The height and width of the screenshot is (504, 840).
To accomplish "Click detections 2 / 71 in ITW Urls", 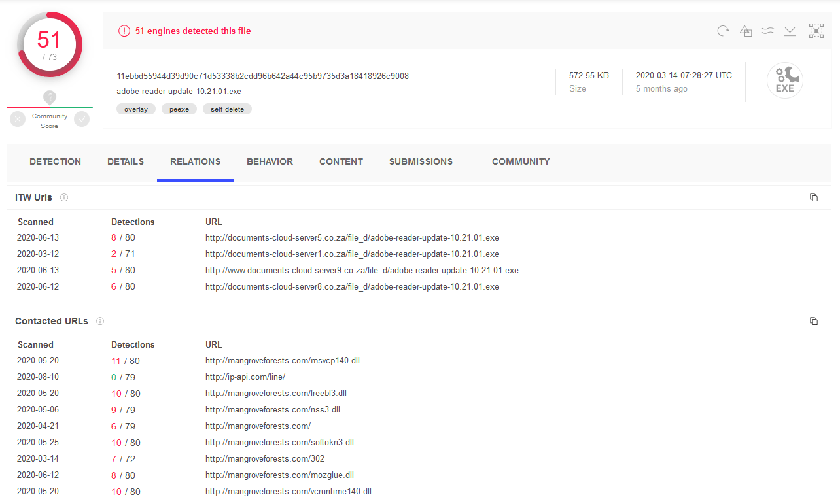I will [123, 254].
